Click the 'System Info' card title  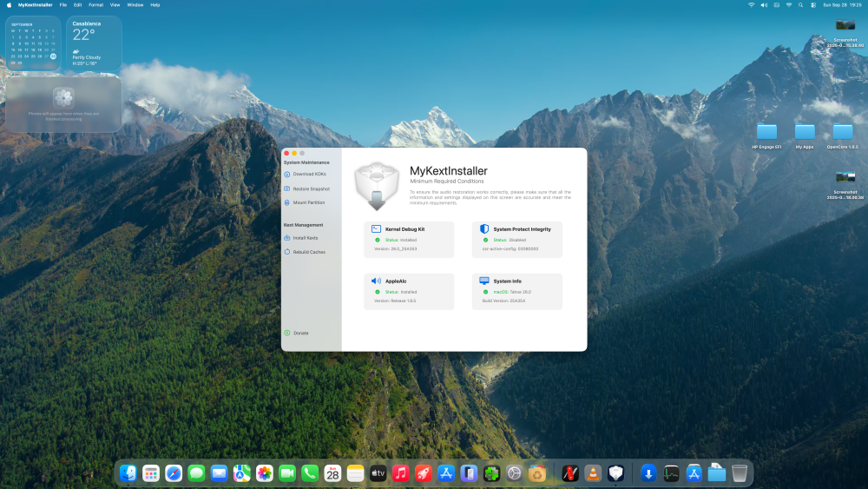pyautogui.click(x=507, y=281)
